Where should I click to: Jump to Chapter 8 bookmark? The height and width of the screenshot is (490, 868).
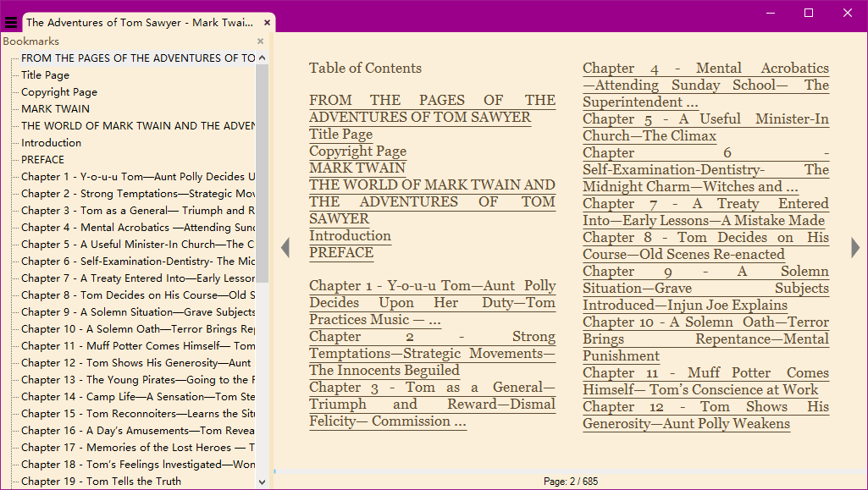(x=138, y=295)
